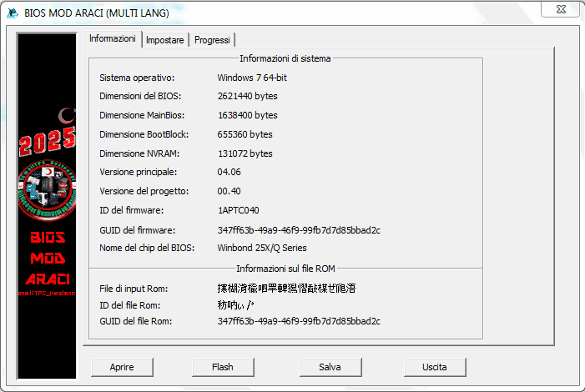Go to the Progressi tab

pos(212,40)
